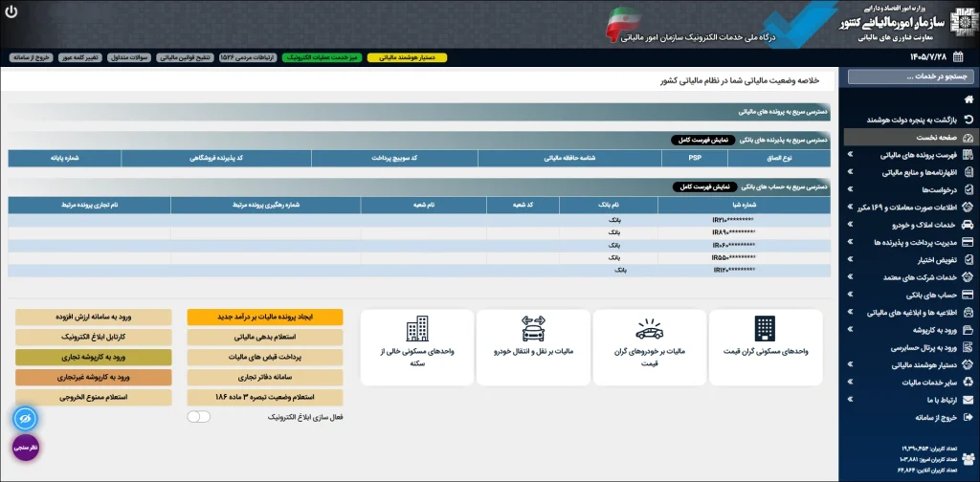Click the files icon of فهرست پرونده های مالیاتی

tap(969, 154)
